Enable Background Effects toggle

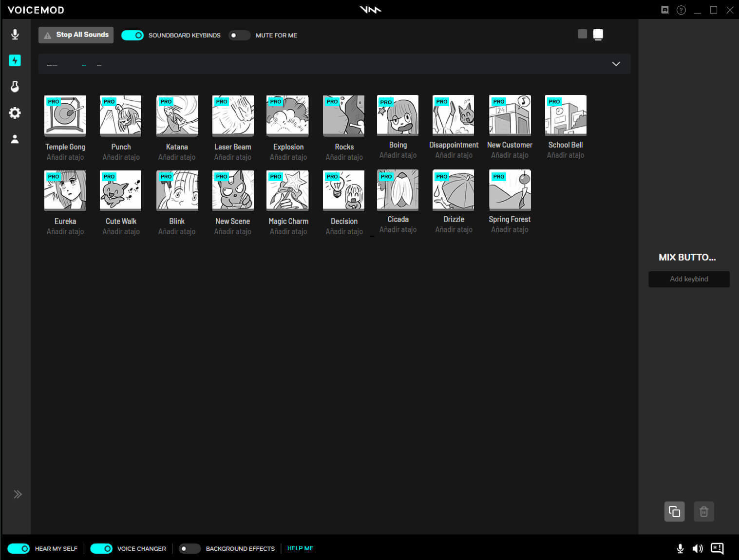(x=189, y=548)
